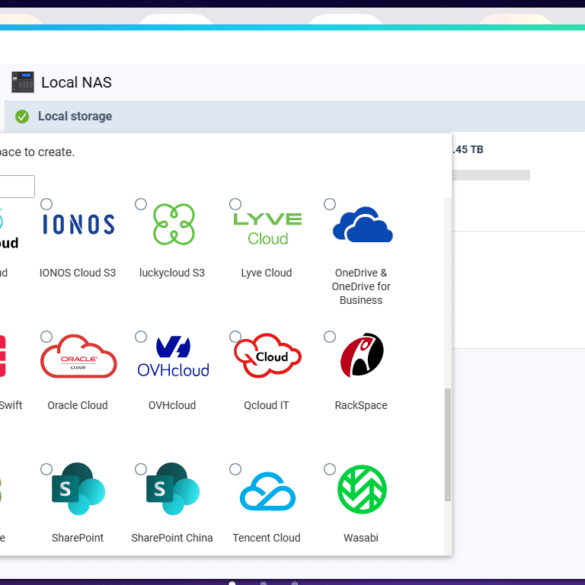Viewport: 585px width, 585px height.
Task: Click the RackSpace label
Action: 361,405
